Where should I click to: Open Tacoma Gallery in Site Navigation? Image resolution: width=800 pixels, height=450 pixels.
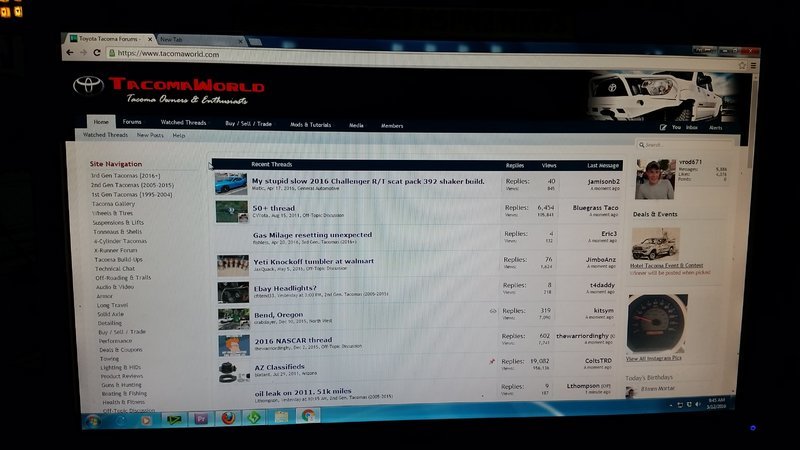coord(113,204)
